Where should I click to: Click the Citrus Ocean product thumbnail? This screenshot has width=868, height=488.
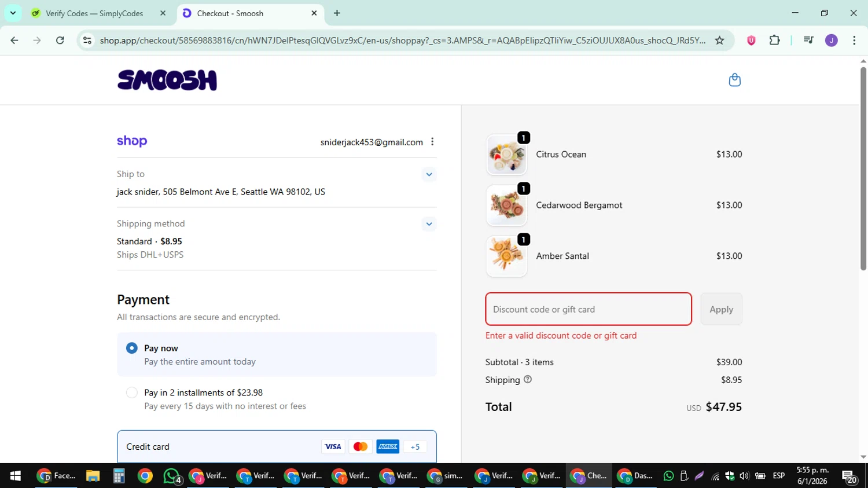point(507,155)
